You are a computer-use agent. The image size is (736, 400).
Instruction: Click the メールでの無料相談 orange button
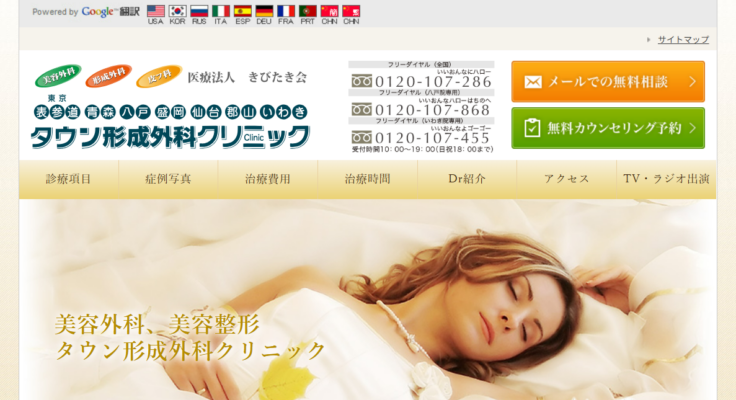(x=608, y=82)
